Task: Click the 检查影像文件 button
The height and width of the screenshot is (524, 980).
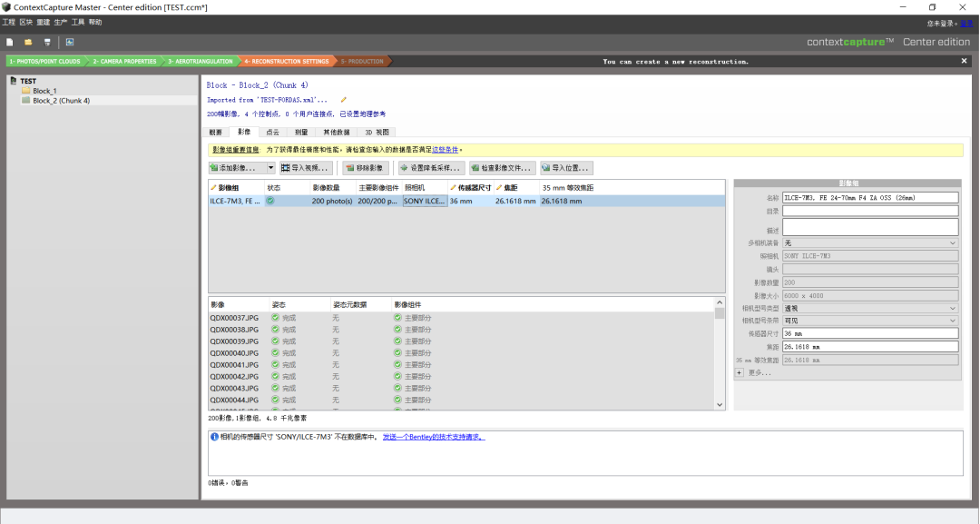Action: coord(503,168)
